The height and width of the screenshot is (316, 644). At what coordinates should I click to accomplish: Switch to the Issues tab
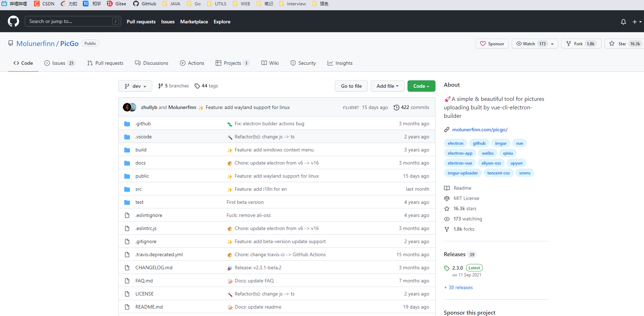pyautogui.click(x=60, y=63)
